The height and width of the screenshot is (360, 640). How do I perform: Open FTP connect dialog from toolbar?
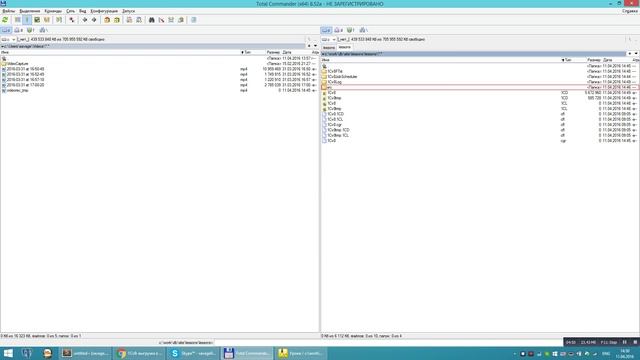[x=129, y=20]
